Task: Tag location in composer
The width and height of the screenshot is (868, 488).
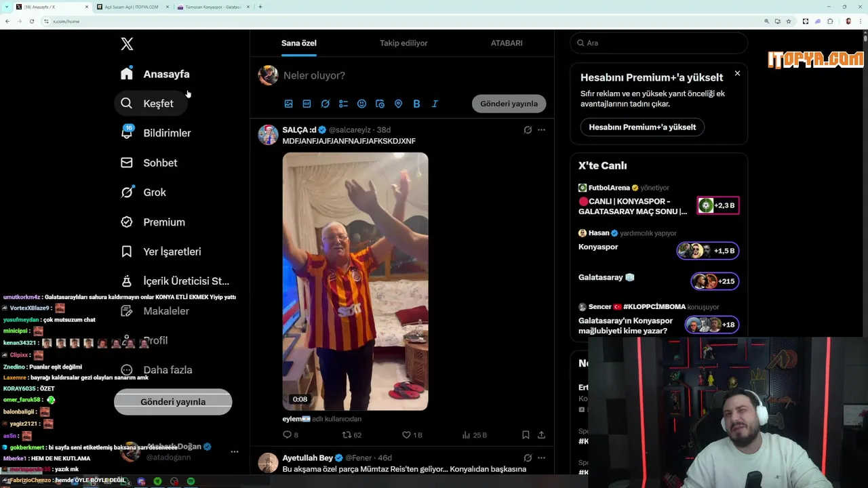Action: (x=398, y=104)
